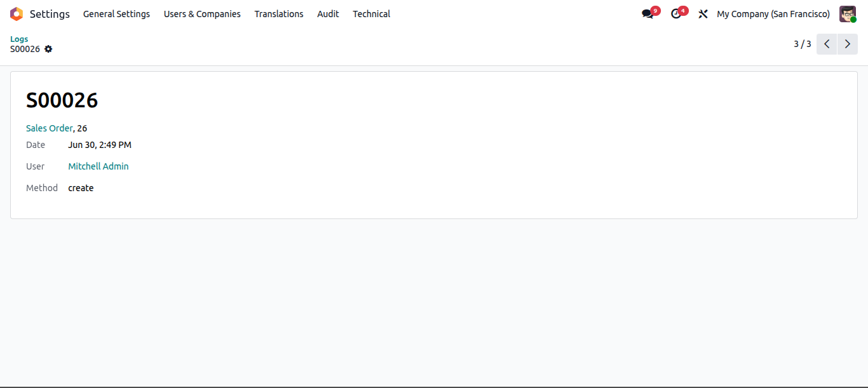
Task: Open the gear actions menu beside S00026
Action: pos(48,49)
